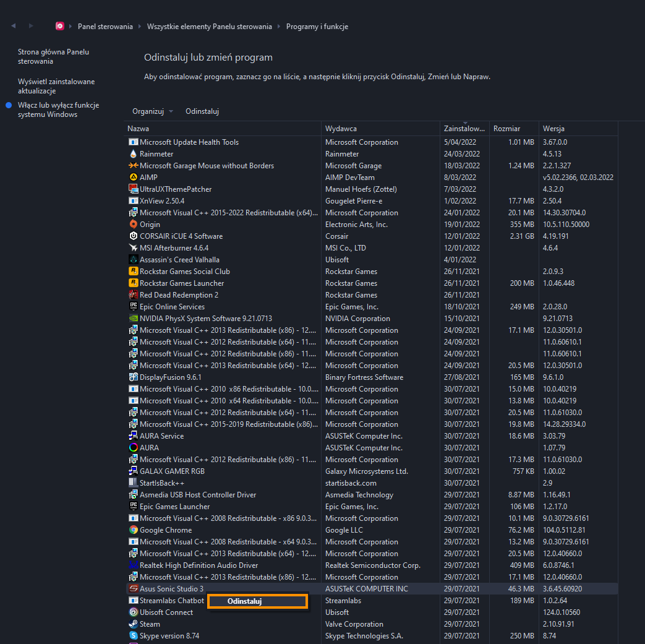Click the NVIDIA PhysX icon
645x644 pixels.
tap(133, 319)
